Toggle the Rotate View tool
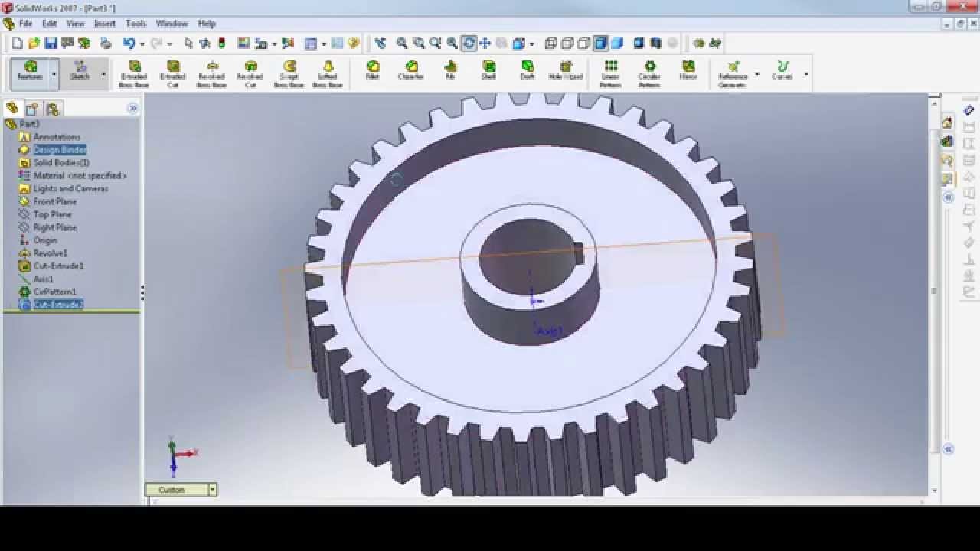This screenshot has width=980, height=551. coord(468,44)
